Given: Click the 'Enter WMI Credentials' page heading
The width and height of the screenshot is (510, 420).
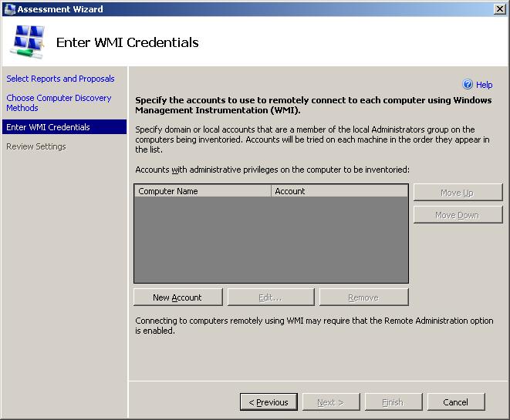Looking at the screenshot, I should (x=127, y=42).
